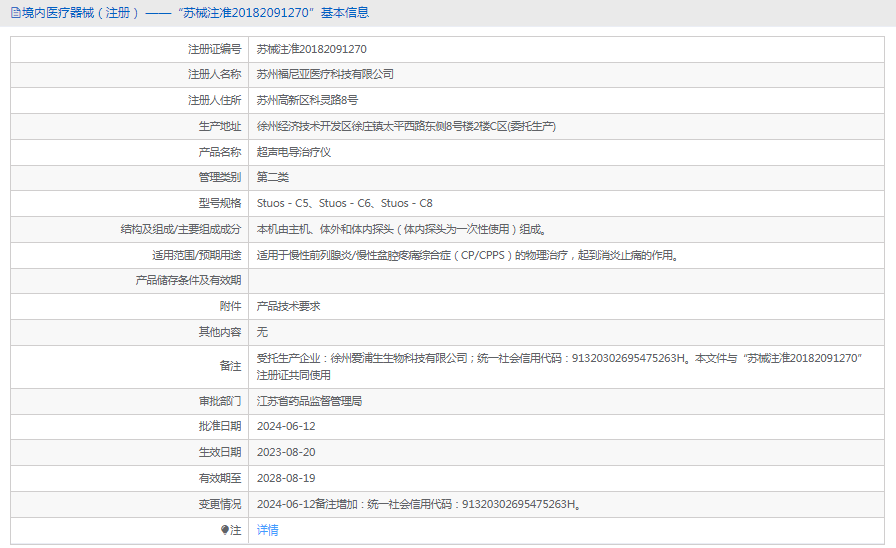The width and height of the screenshot is (896, 548).
Task: Select remark text 受托生产企业:徐州爱浦生生物科技有限公司
Action: [x=362, y=358]
